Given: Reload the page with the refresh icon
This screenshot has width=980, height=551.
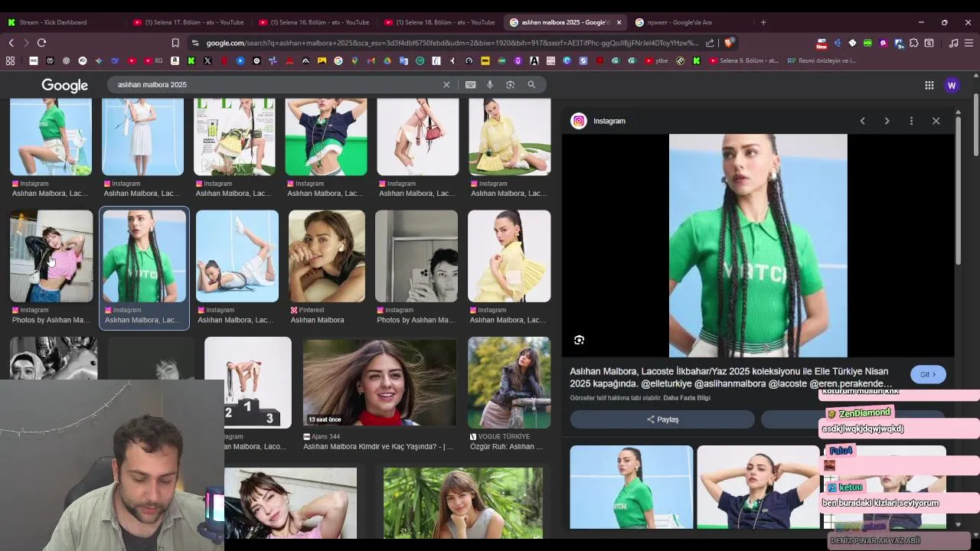Looking at the screenshot, I should pos(41,43).
